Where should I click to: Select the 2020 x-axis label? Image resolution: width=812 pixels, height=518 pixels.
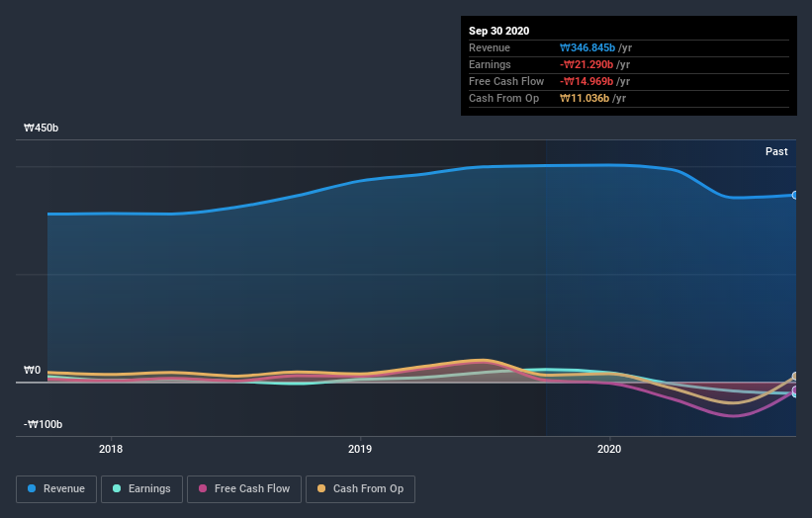pos(609,449)
